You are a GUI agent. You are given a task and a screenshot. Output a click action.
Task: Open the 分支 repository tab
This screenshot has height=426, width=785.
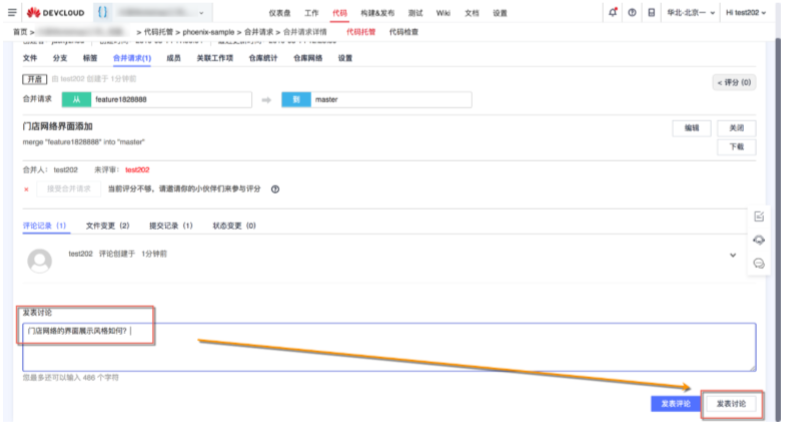[x=60, y=58]
